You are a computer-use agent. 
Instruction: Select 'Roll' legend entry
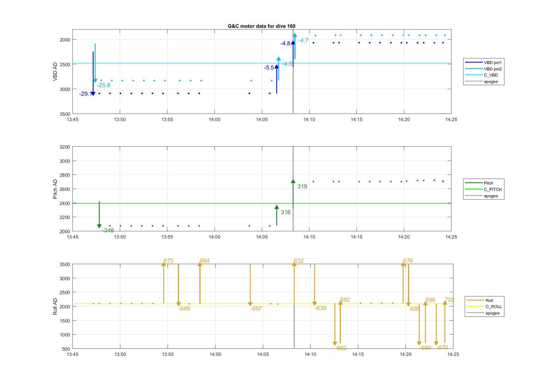tap(480, 300)
